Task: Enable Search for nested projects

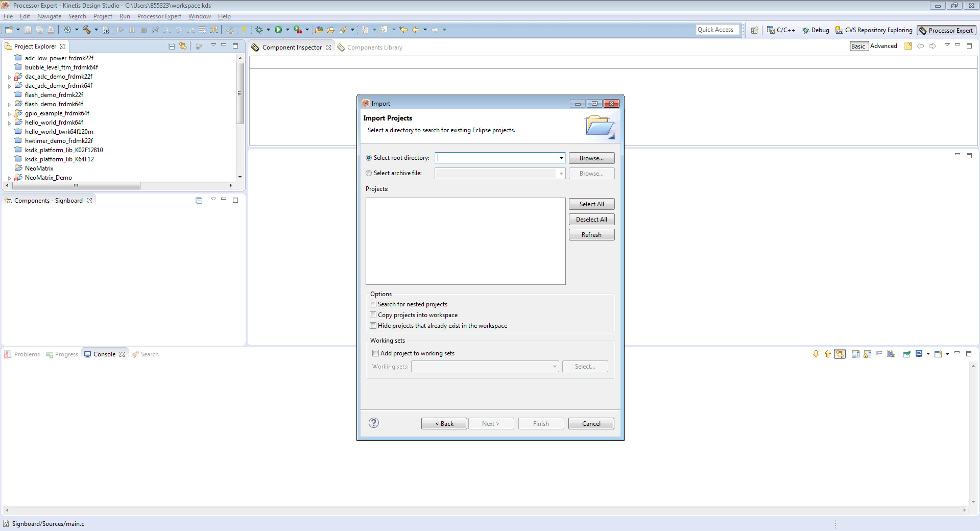Action: [373, 304]
